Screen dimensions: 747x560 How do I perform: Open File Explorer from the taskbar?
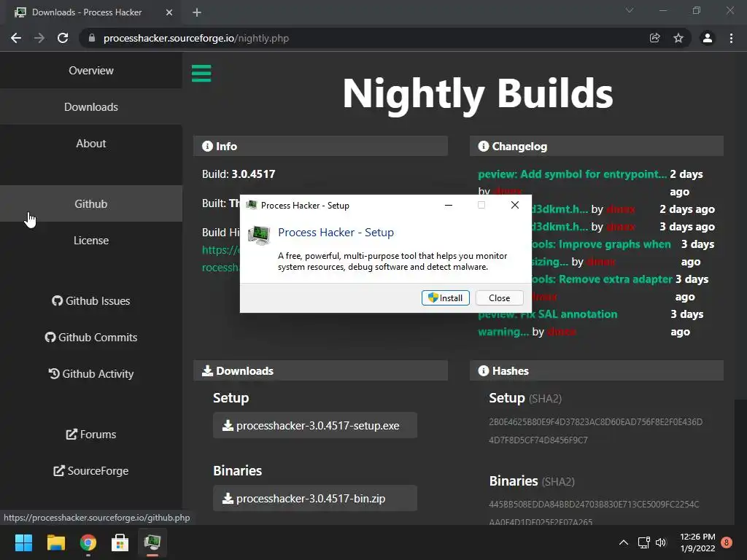click(55, 542)
